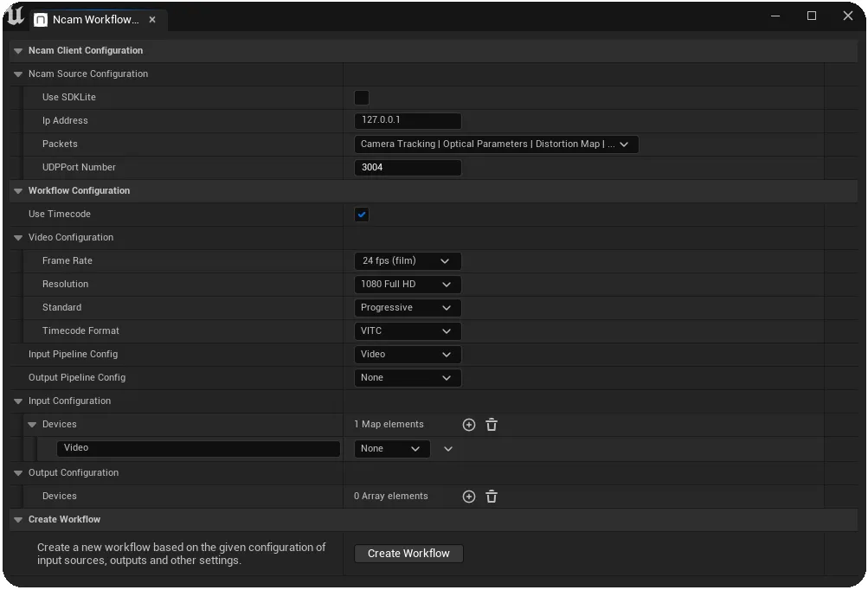Open the Resolution 1080 Full HD dropdown
868x590 pixels.
[408, 284]
